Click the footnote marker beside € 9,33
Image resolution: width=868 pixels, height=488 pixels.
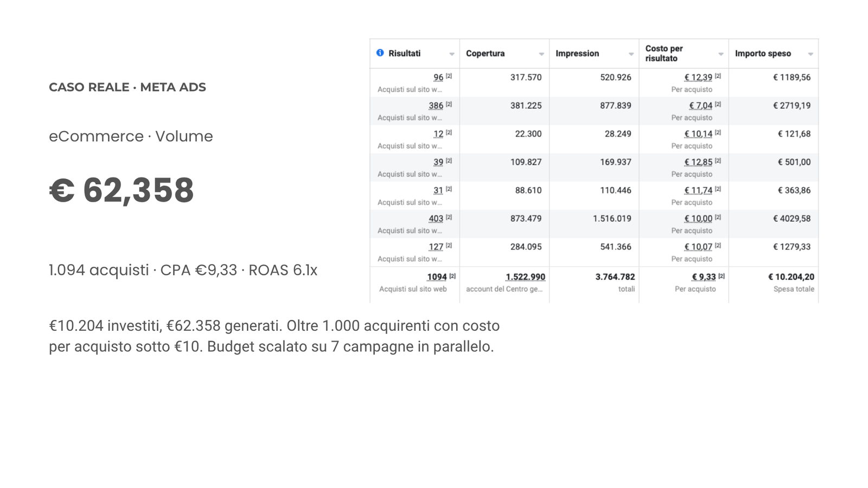click(722, 275)
